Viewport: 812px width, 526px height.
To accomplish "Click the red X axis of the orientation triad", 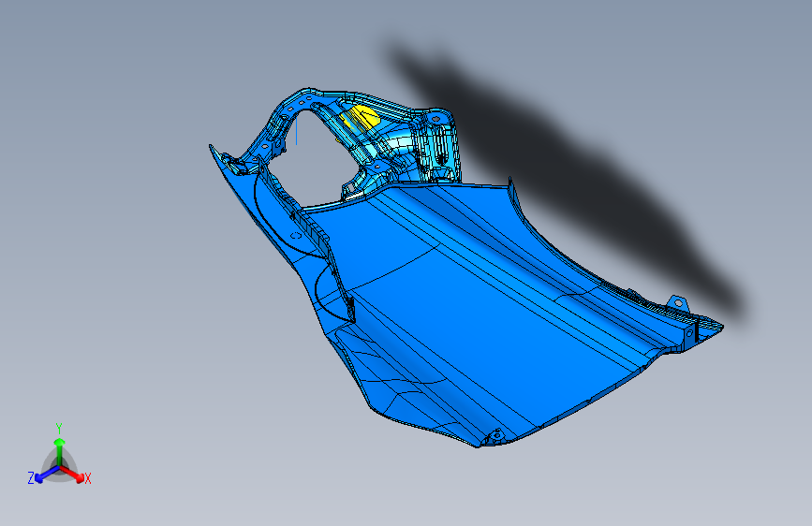I will 74,475.
